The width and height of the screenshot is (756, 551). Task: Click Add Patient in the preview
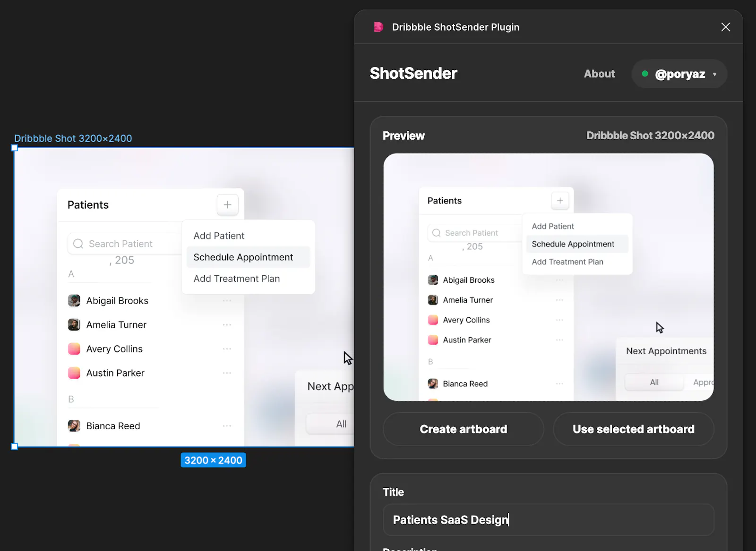click(x=553, y=226)
